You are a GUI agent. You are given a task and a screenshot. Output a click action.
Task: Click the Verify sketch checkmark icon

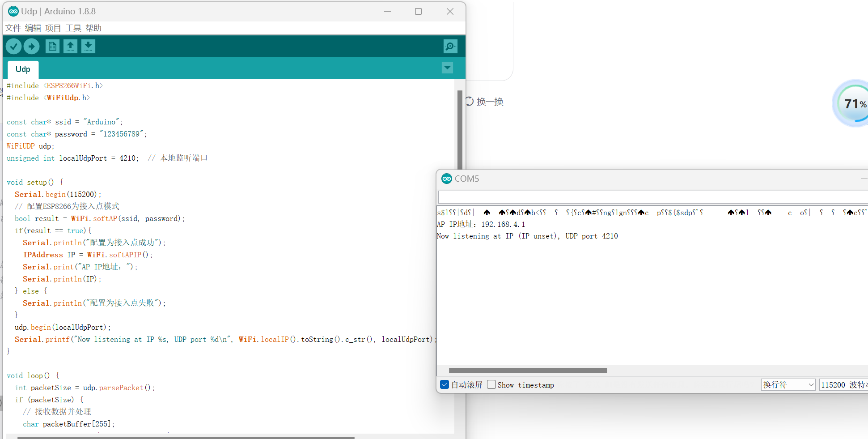[x=14, y=46]
